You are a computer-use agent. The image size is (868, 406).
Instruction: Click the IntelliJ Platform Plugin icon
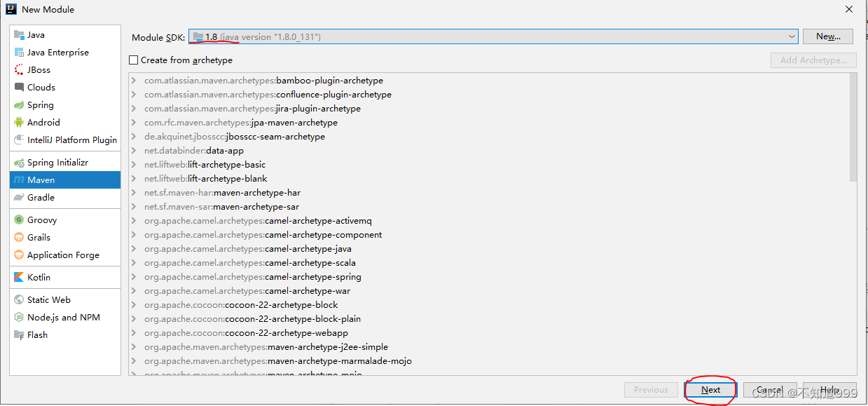19,140
